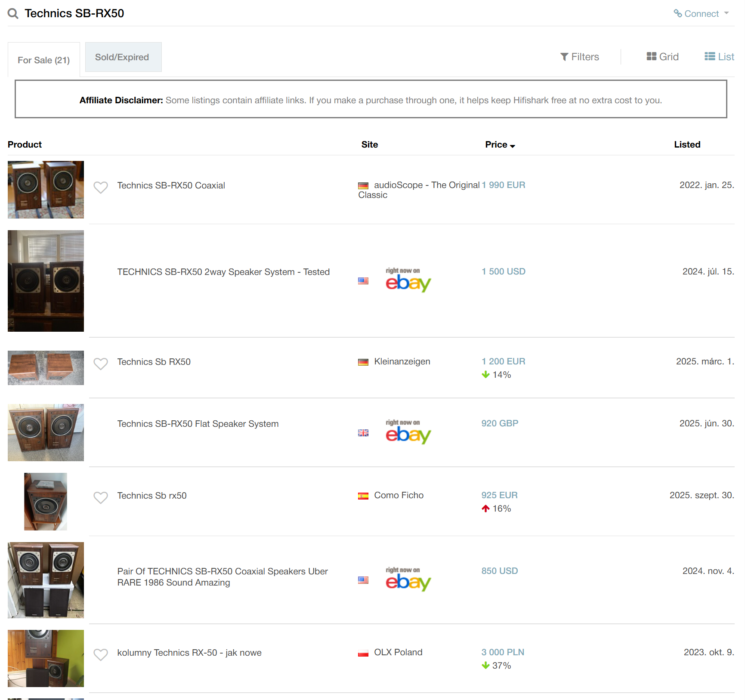Click the search magnifier icon
Image resolution: width=745 pixels, height=700 pixels.
pyautogui.click(x=13, y=14)
